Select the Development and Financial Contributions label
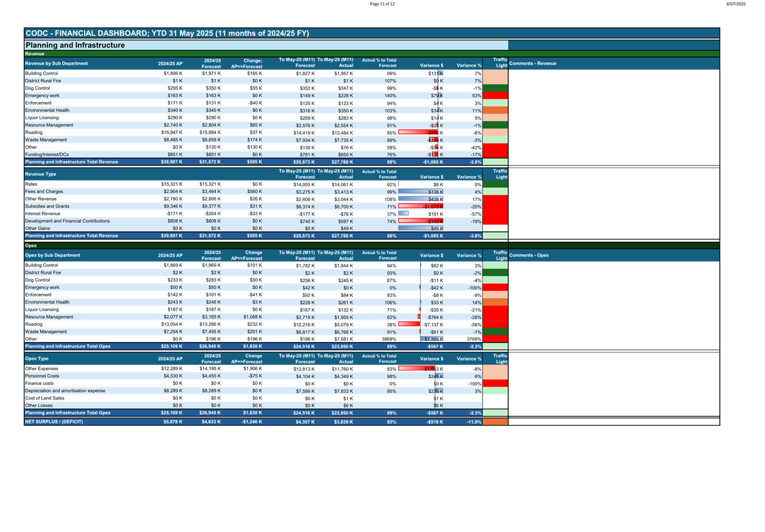The height and width of the screenshot is (532, 765). [67, 221]
